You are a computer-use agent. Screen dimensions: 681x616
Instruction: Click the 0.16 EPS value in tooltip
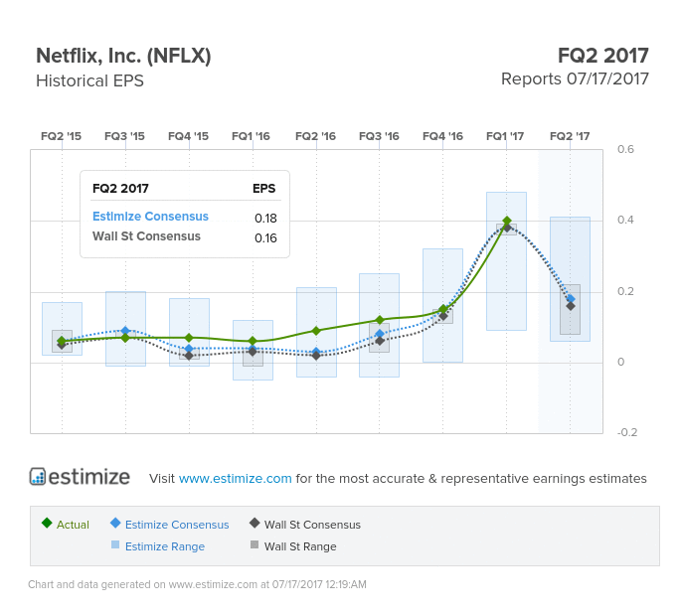pyautogui.click(x=265, y=237)
